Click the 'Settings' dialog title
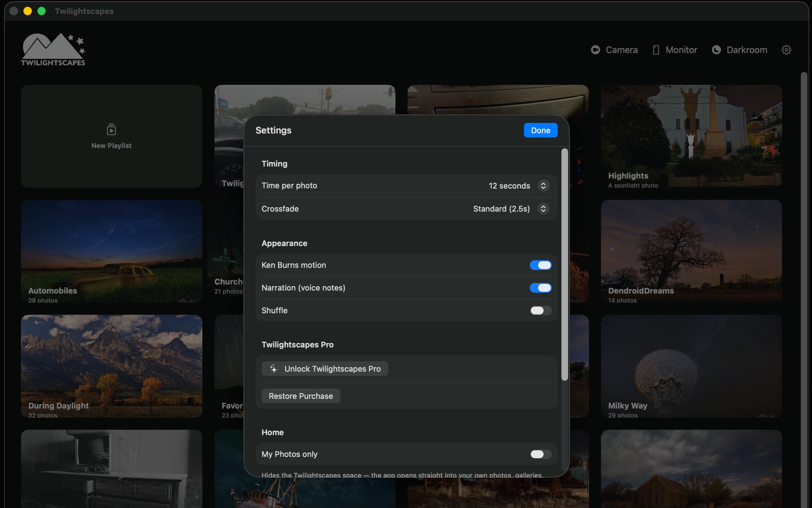Image resolution: width=812 pixels, height=508 pixels. tap(273, 130)
